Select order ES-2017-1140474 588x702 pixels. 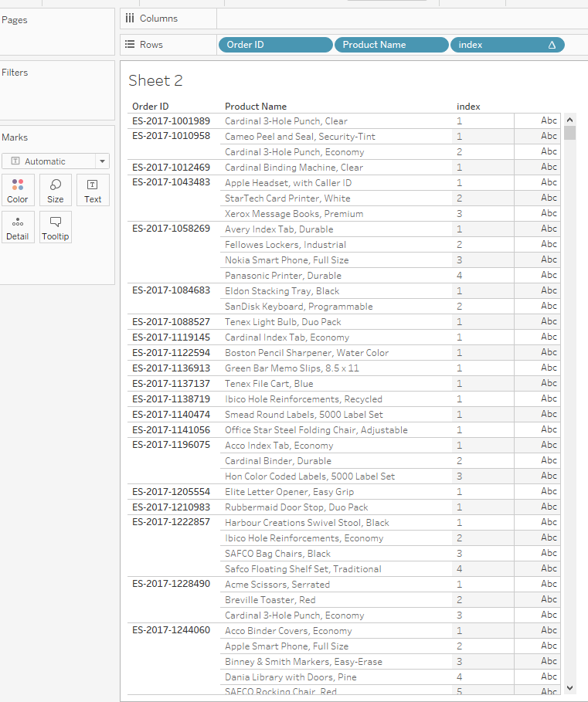point(171,415)
